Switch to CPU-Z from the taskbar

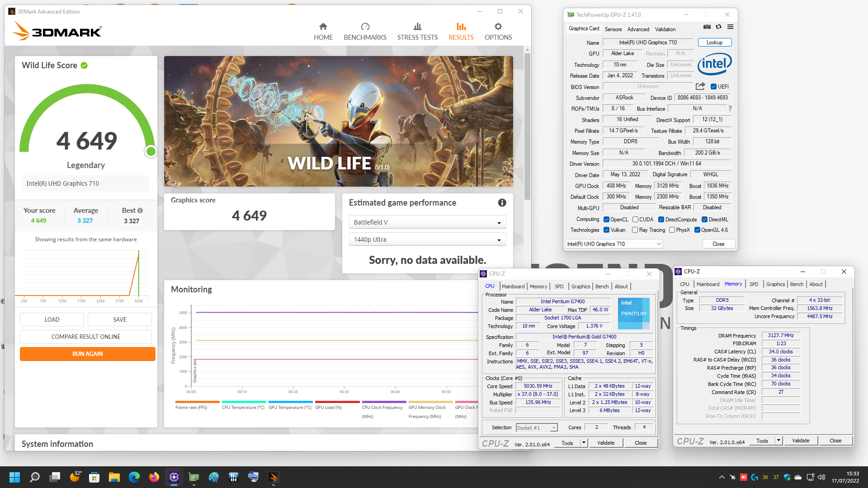pyautogui.click(x=174, y=477)
